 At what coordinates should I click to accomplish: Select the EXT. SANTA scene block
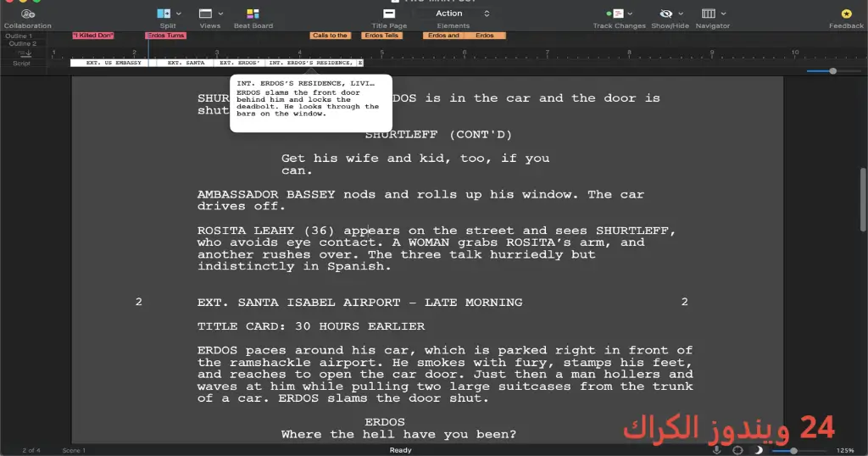184,63
